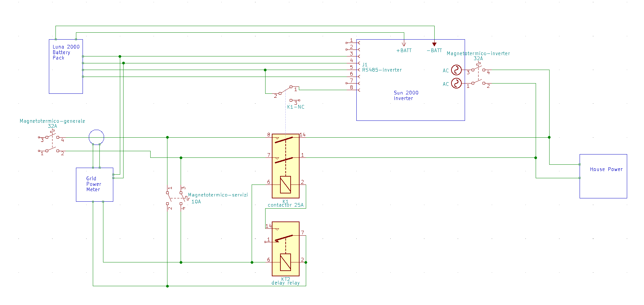644x305 pixels.
Task: Select the +BATT input arrow pin
Action: pyautogui.click(x=404, y=44)
